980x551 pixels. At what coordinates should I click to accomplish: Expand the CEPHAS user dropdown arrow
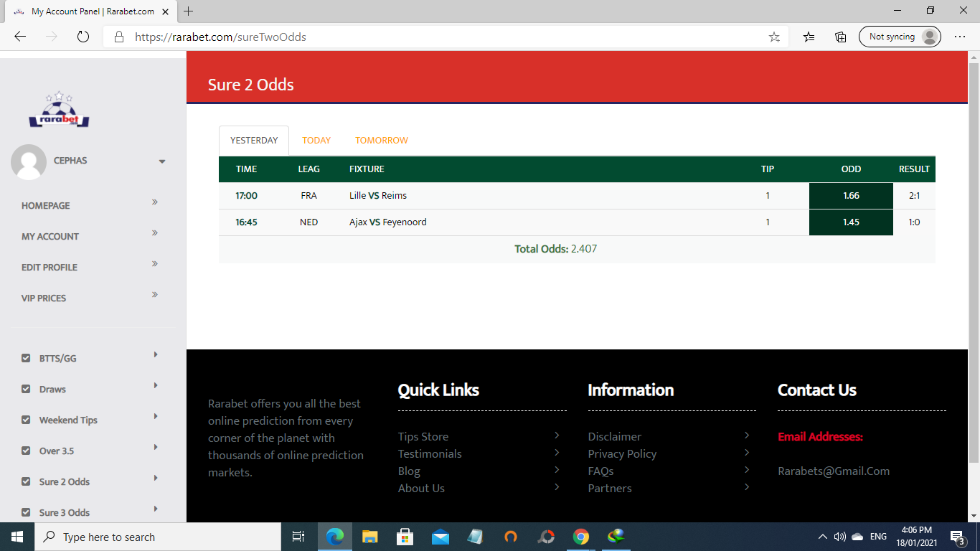pyautogui.click(x=162, y=161)
